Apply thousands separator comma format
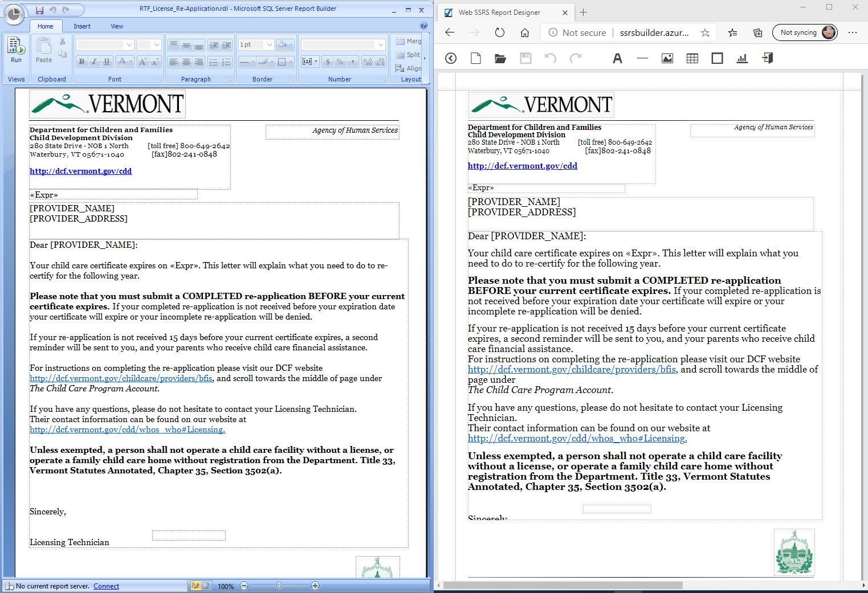Viewport: 868px width, 593px height. pos(353,62)
